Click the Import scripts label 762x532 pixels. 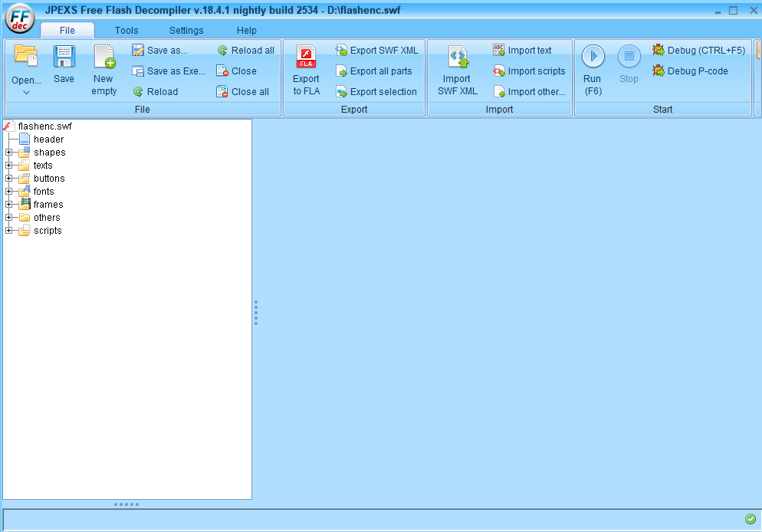pos(537,71)
